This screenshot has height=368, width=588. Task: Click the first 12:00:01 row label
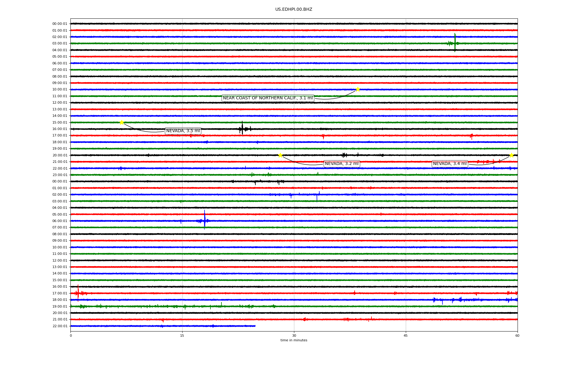pos(60,103)
